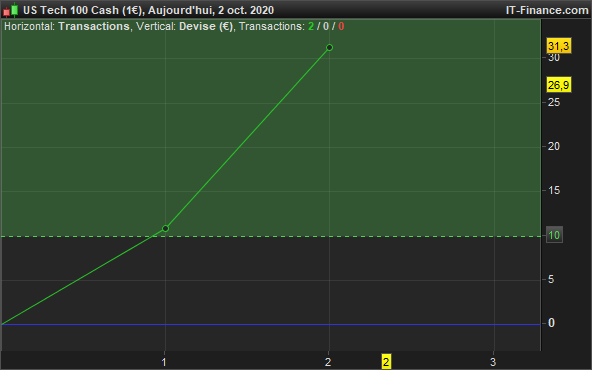Image resolution: width=592 pixels, height=370 pixels.
Task: Click the yellow 26,9 cursor value label
Action: [x=559, y=85]
